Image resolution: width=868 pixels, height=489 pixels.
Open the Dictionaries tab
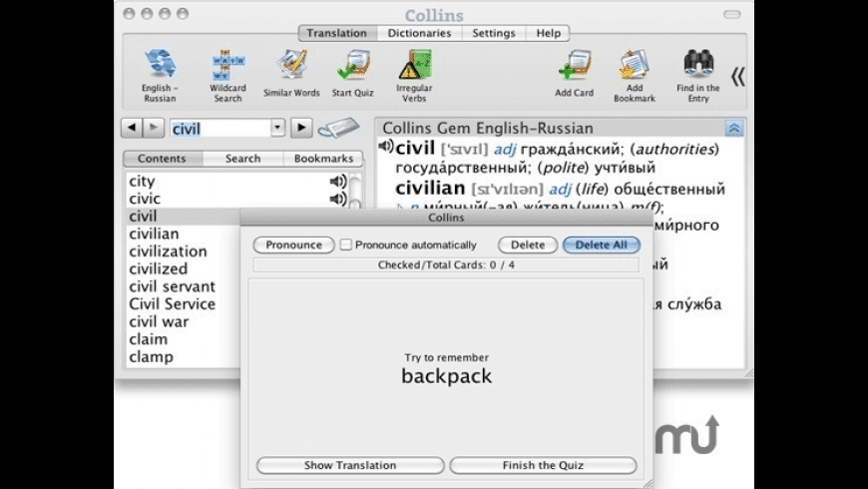[420, 33]
